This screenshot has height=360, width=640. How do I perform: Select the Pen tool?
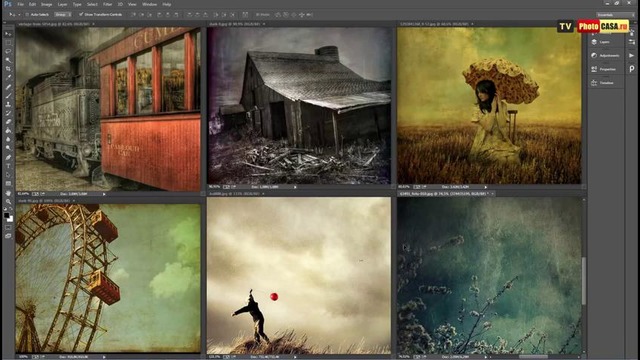(x=8, y=157)
